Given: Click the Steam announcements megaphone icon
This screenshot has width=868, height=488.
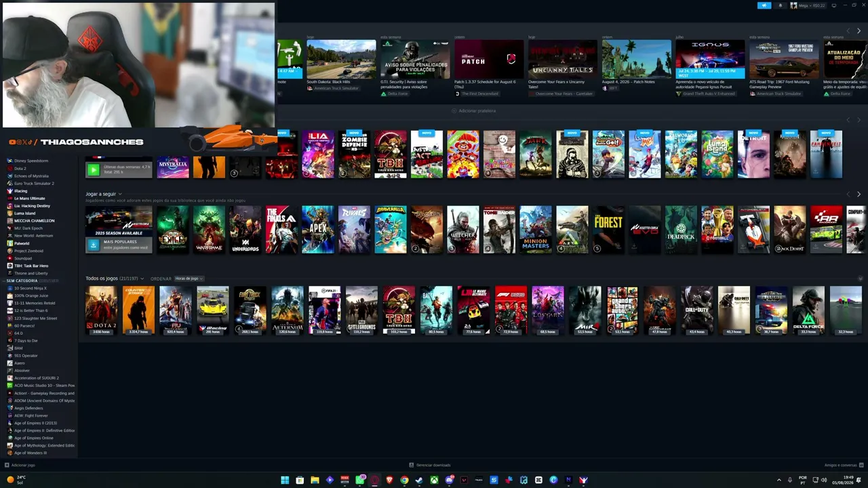Looking at the screenshot, I should click(764, 5).
